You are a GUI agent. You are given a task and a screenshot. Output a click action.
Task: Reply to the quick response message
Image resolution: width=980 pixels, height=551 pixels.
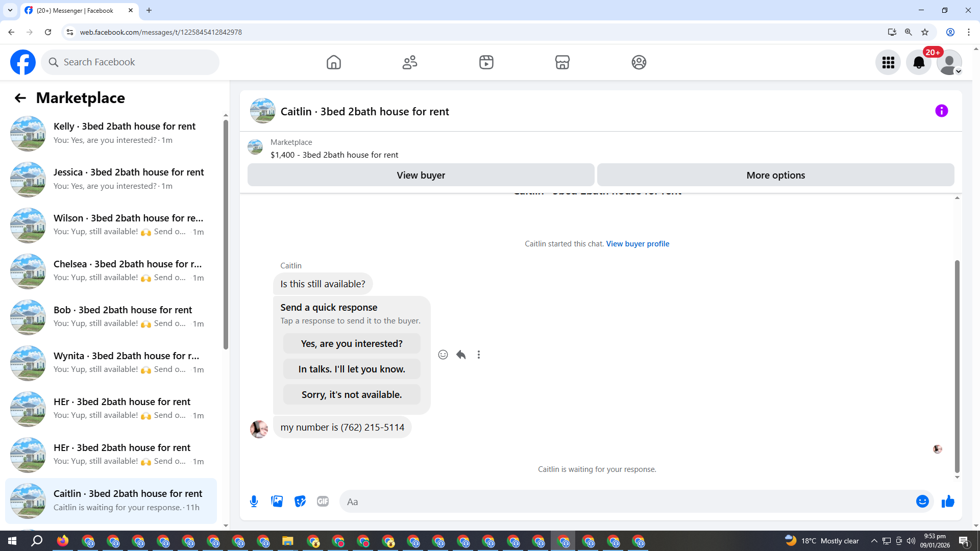461,355
